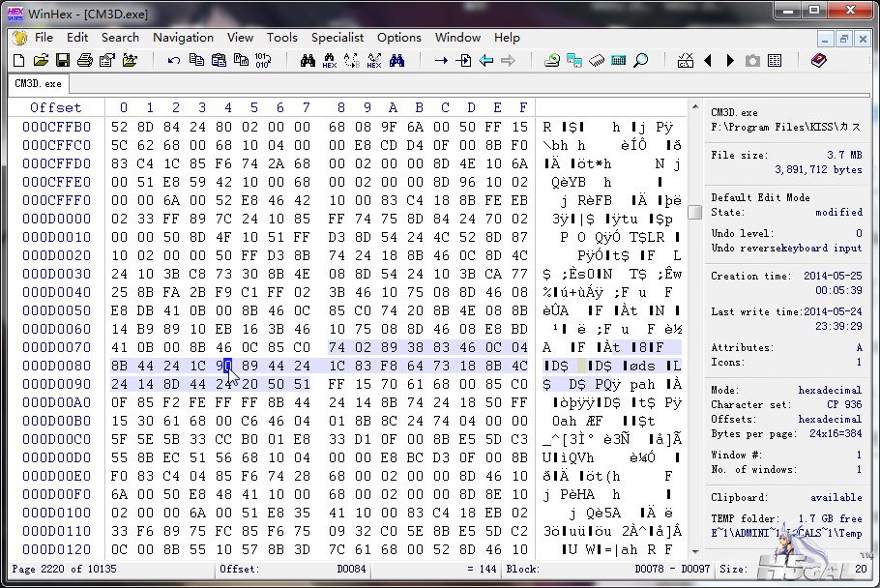The width and height of the screenshot is (880, 588).
Task: Click the Go To Offset arrow icon
Action: [x=442, y=61]
